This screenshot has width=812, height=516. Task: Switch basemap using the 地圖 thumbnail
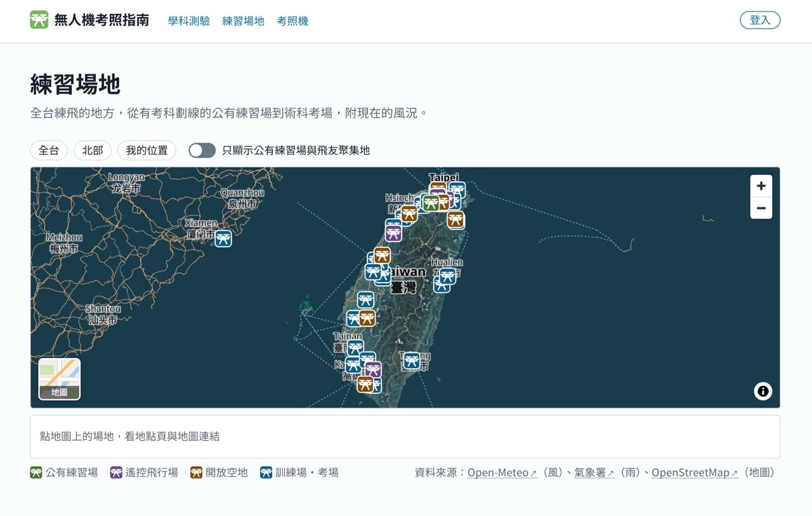60,379
